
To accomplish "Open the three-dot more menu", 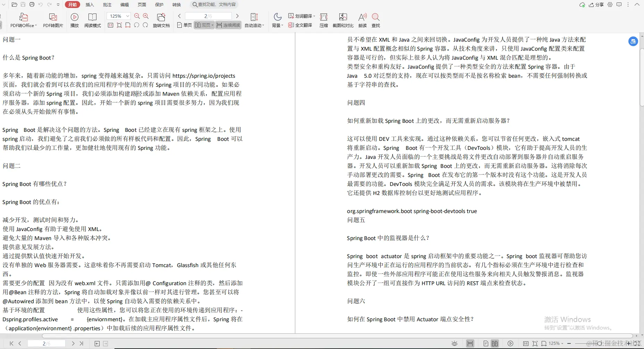I will pos(628,5).
